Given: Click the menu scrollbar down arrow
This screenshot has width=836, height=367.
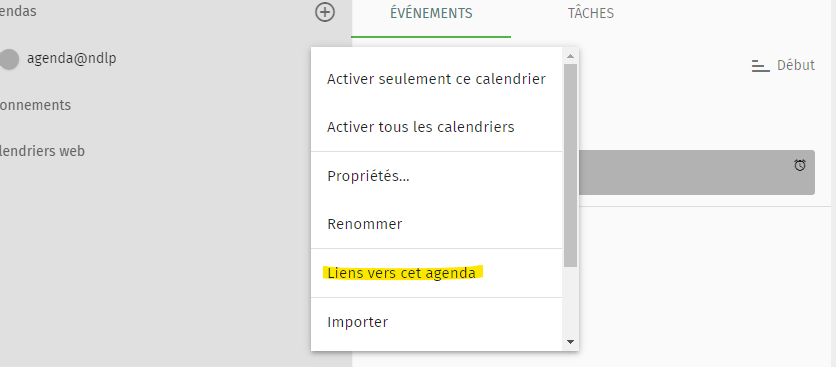Looking at the screenshot, I should [x=570, y=342].
